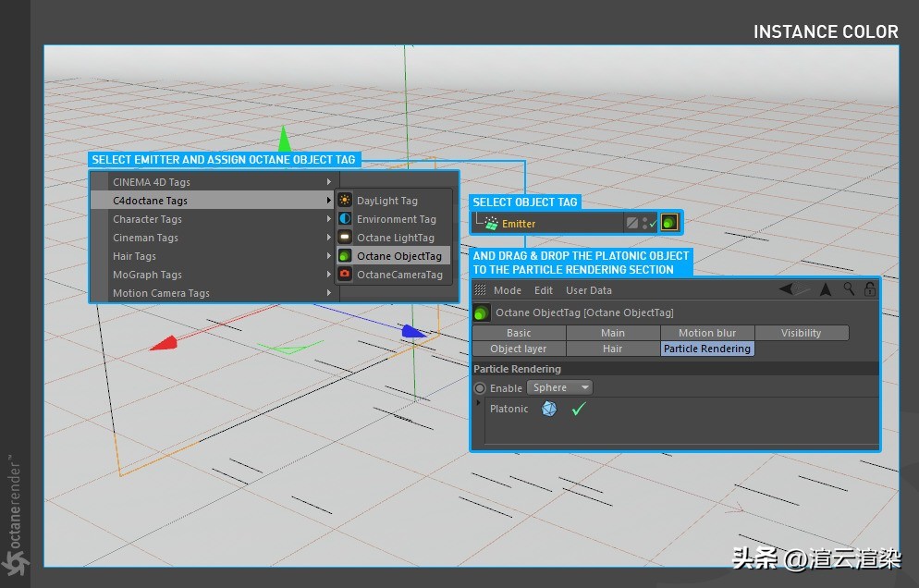Click the lock icon in the attribute manager
The image size is (919, 588).
[868, 289]
